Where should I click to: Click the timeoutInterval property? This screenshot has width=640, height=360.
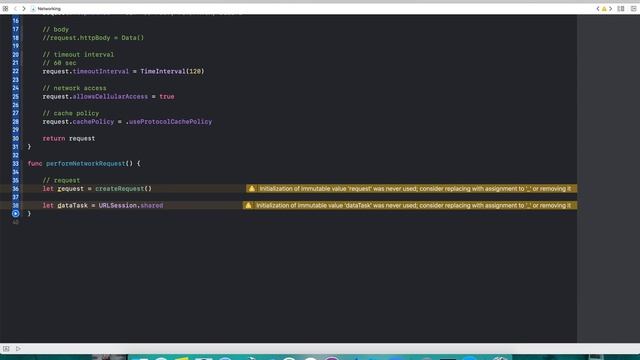click(x=100, y=71)
